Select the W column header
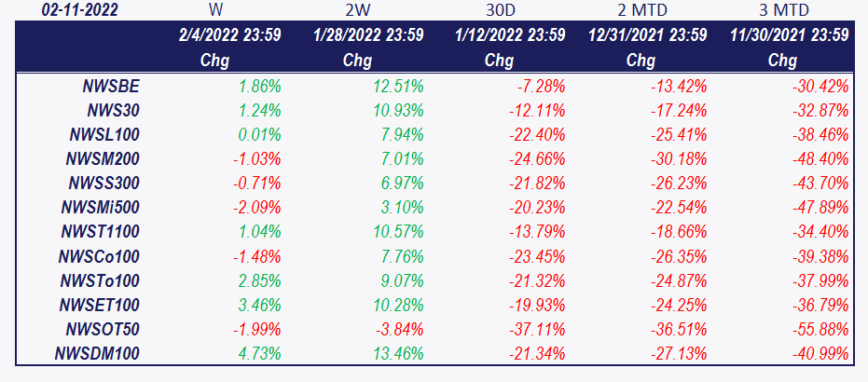The image size is (868, 382). (216, 10)
